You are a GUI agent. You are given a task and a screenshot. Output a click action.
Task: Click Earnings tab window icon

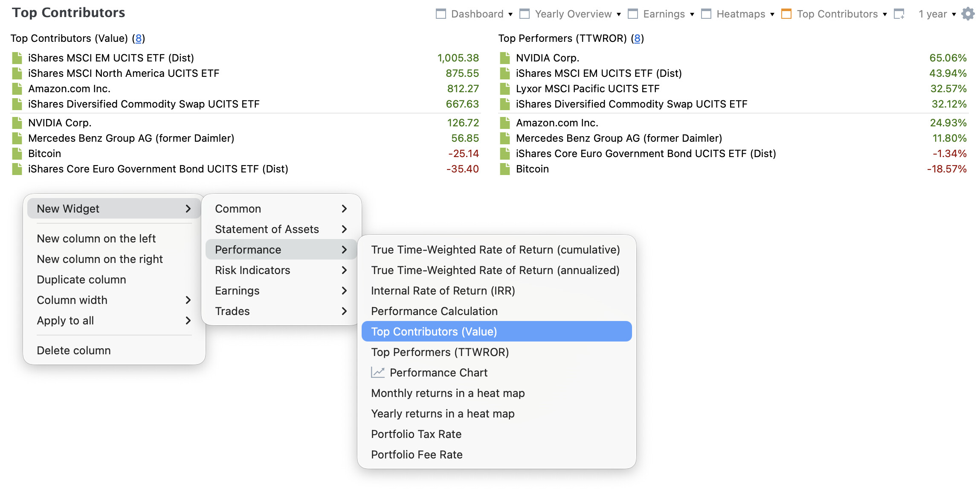pyautogui.click(x=633, y=14)
